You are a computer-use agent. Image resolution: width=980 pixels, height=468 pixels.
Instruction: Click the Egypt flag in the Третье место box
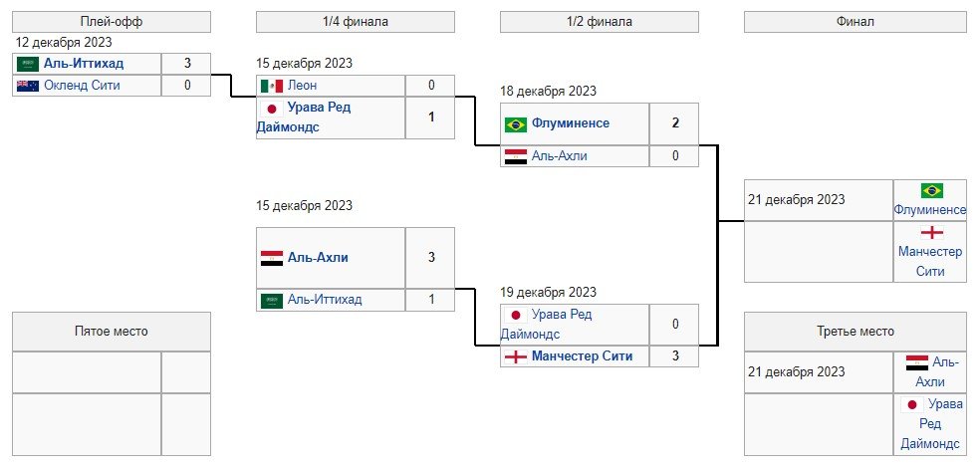916,362
